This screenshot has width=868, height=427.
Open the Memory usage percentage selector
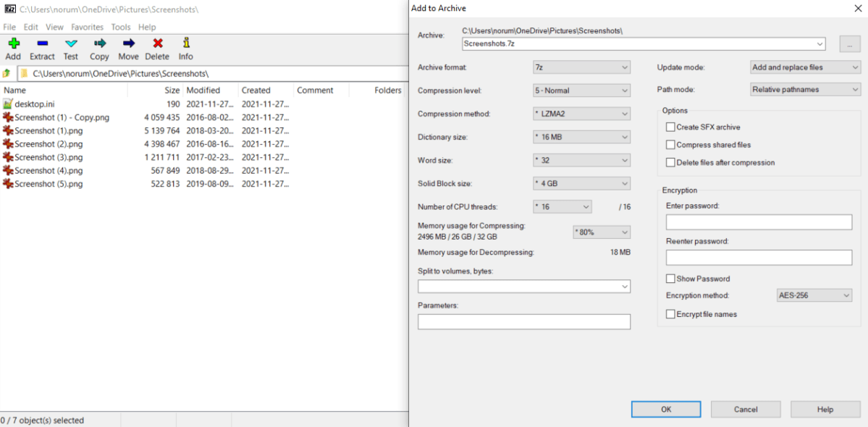(601, 232)
